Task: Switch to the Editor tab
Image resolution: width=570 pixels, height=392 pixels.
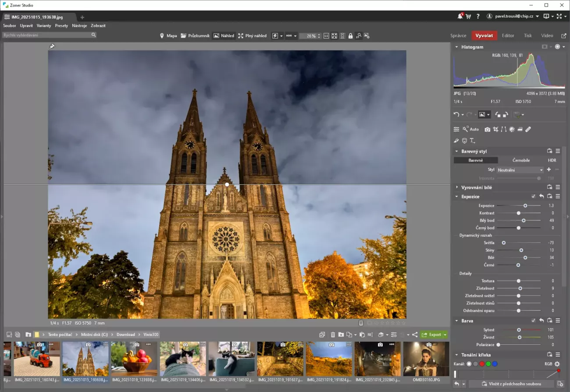Action: (x=508, y=36)
